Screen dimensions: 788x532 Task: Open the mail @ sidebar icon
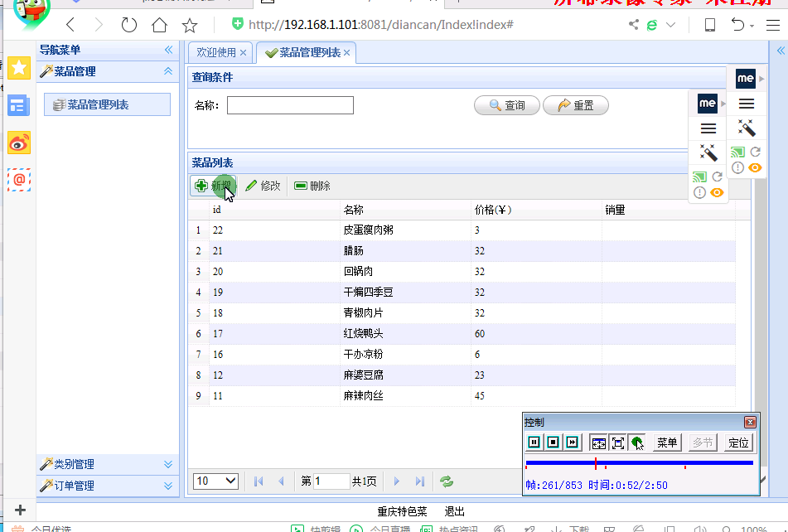[x=19, y=179]
